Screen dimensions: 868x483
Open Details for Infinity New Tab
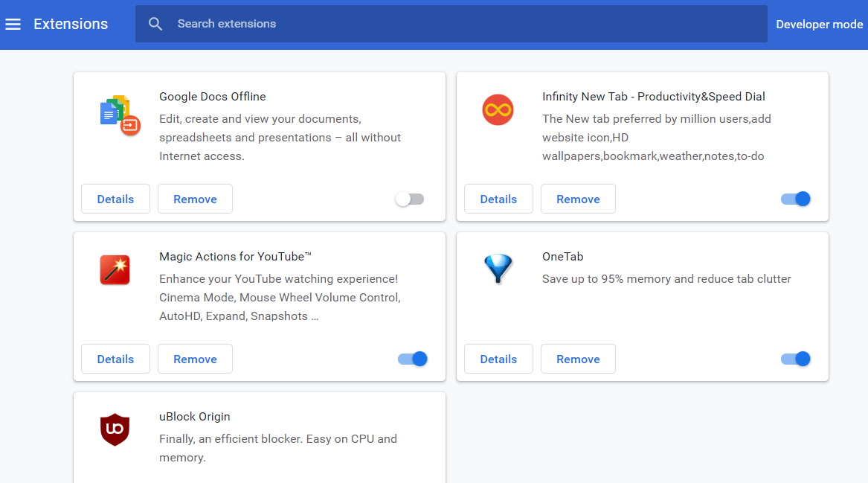coord(498,199)
